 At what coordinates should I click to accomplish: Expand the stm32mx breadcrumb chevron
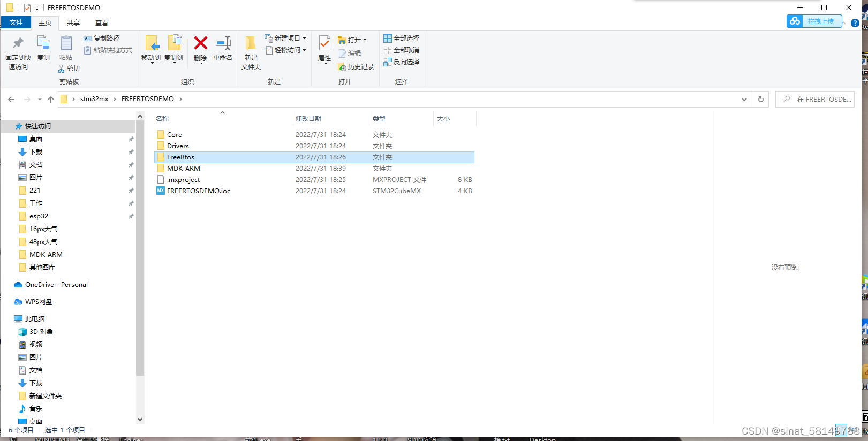115,99
